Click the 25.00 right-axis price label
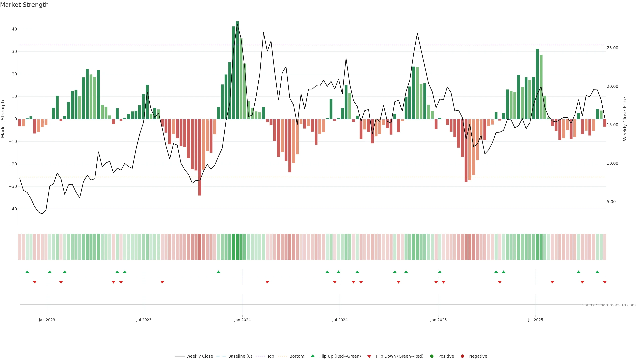Image resolution: width=644 pixels, height=362 pixels. (x=612, y=48)
